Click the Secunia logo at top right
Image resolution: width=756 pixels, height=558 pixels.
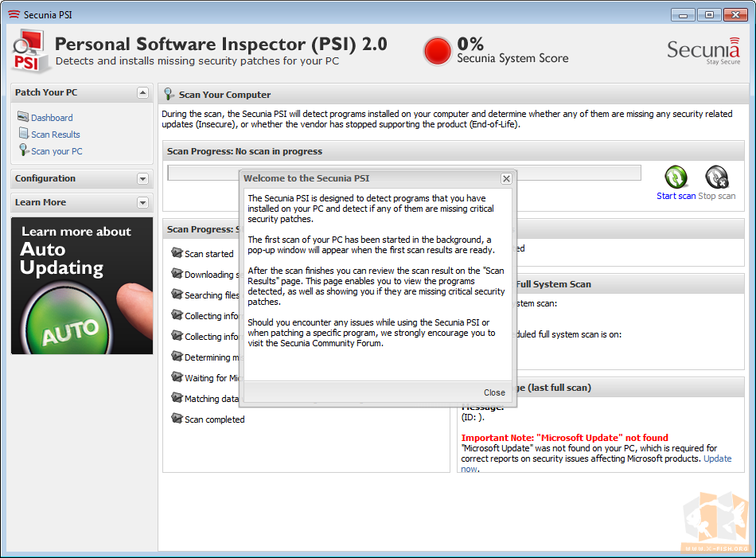click(x=703, y=51)
